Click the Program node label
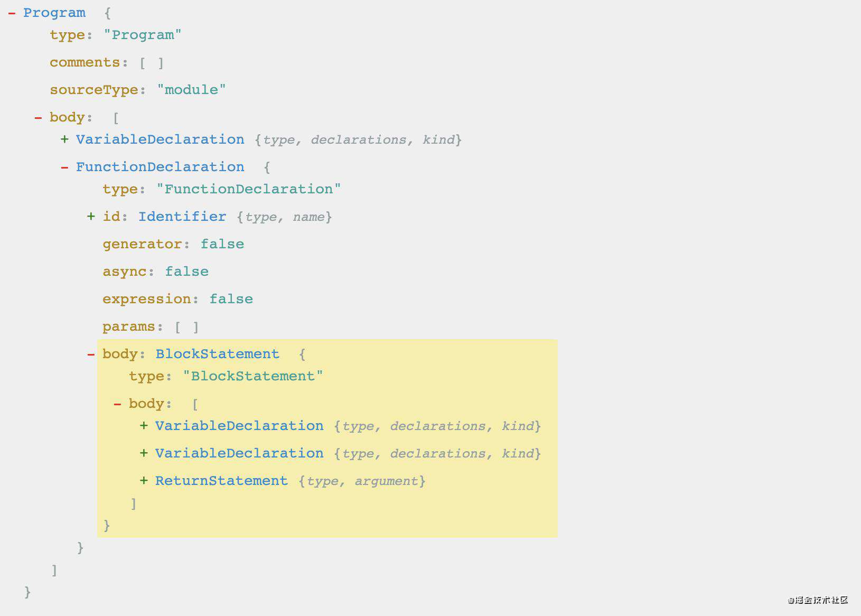The image size is (861, 616). click(x=54, y=13)
